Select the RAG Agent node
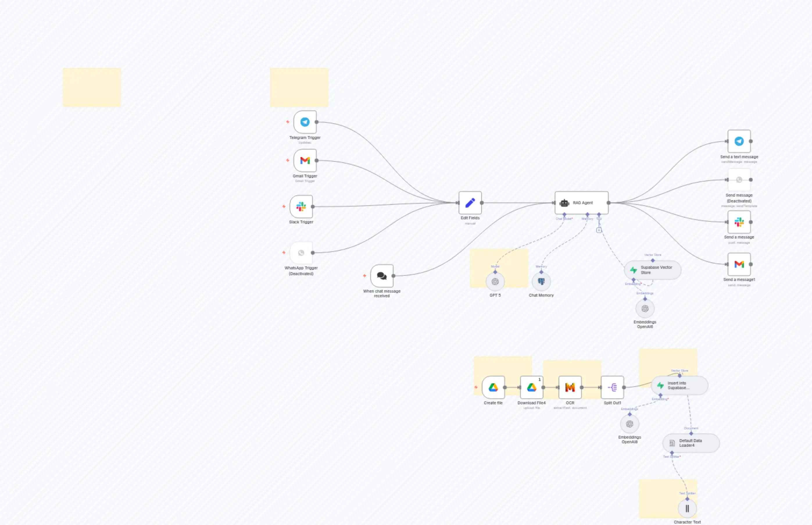The image size is (812, 525). (581, 202)
